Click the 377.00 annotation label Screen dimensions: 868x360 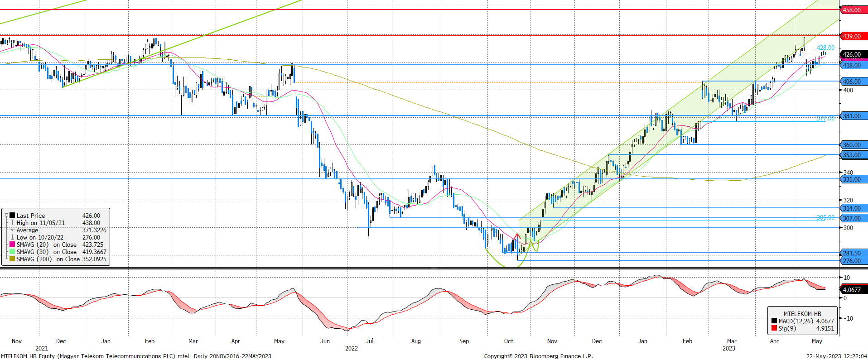pyautogui.click(x=825, y=118)
